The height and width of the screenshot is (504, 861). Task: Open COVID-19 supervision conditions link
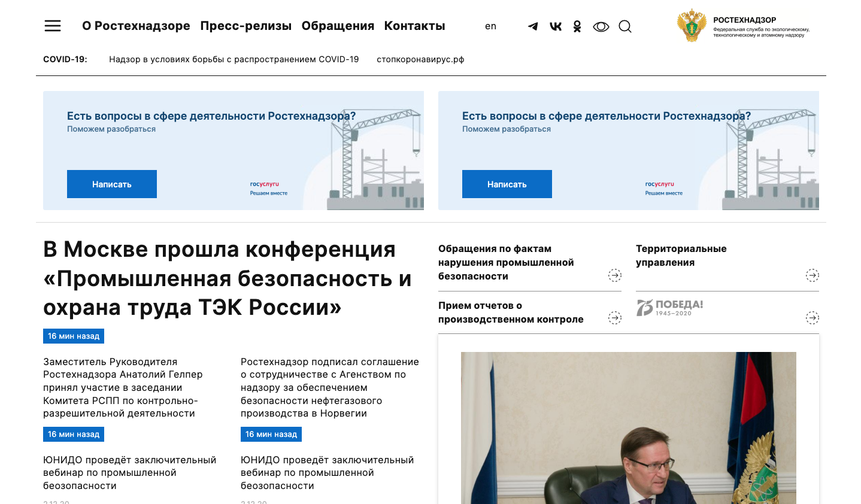[234, 59]
